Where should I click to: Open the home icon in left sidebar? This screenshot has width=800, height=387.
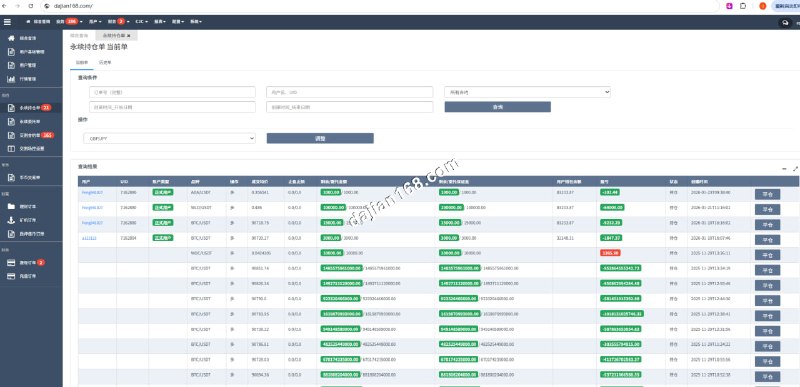11,38
